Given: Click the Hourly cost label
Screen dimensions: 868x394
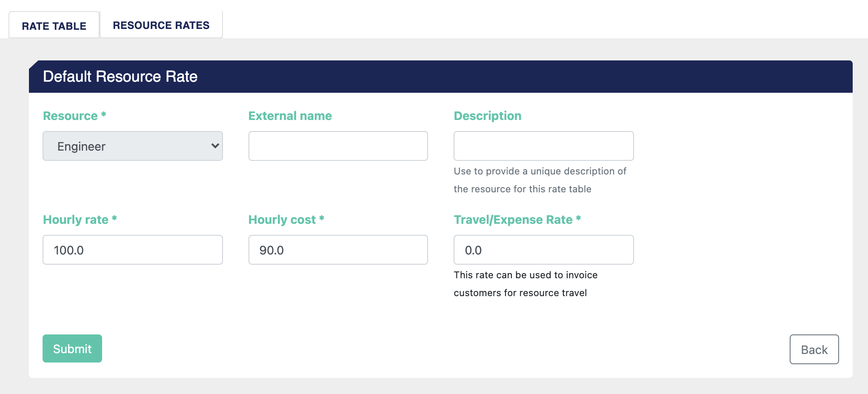Looking at the screenshot, I should click(x=286, y=220).
